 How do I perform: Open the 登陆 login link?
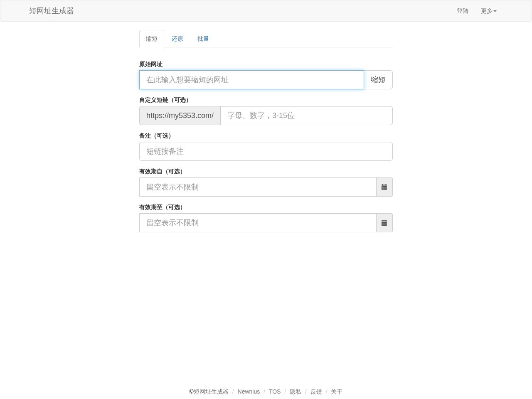click(463, 11)
